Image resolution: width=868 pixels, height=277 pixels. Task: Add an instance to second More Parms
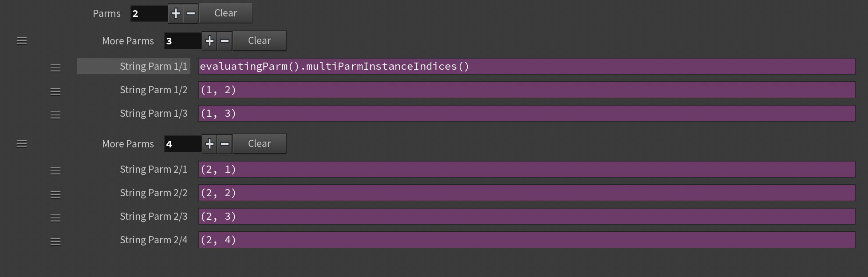pos(209,144)
